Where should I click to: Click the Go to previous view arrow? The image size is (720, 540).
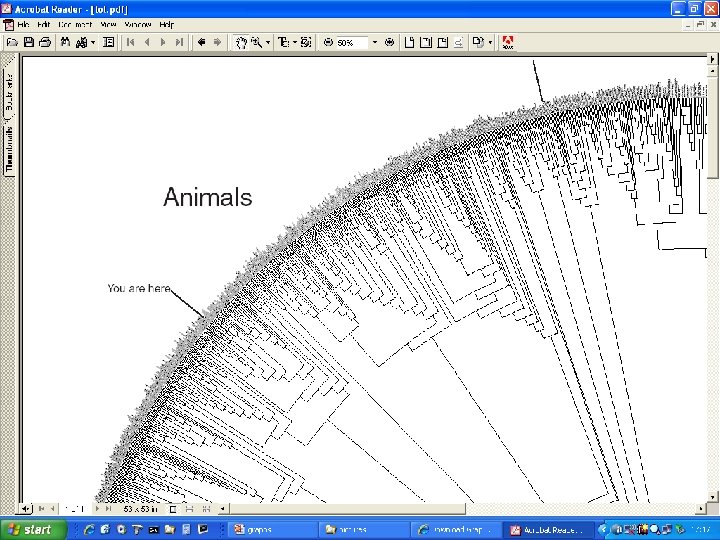(x=201, y=42)
